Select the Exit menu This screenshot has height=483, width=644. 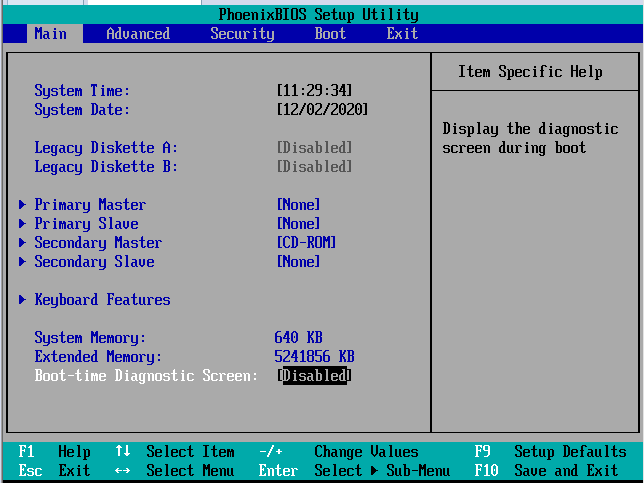[402, 34]
